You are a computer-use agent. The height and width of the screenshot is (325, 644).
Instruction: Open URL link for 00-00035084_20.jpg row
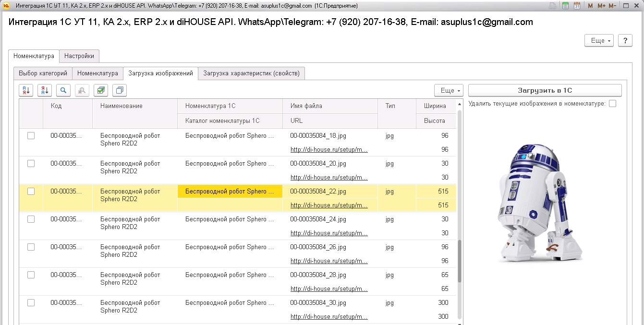[329, 178]
